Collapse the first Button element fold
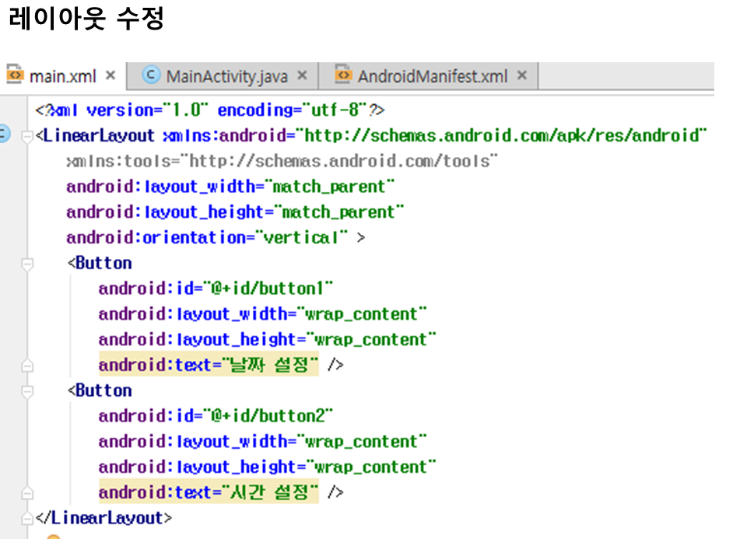This screenshot has height=560, width=747. coord(28,264)
